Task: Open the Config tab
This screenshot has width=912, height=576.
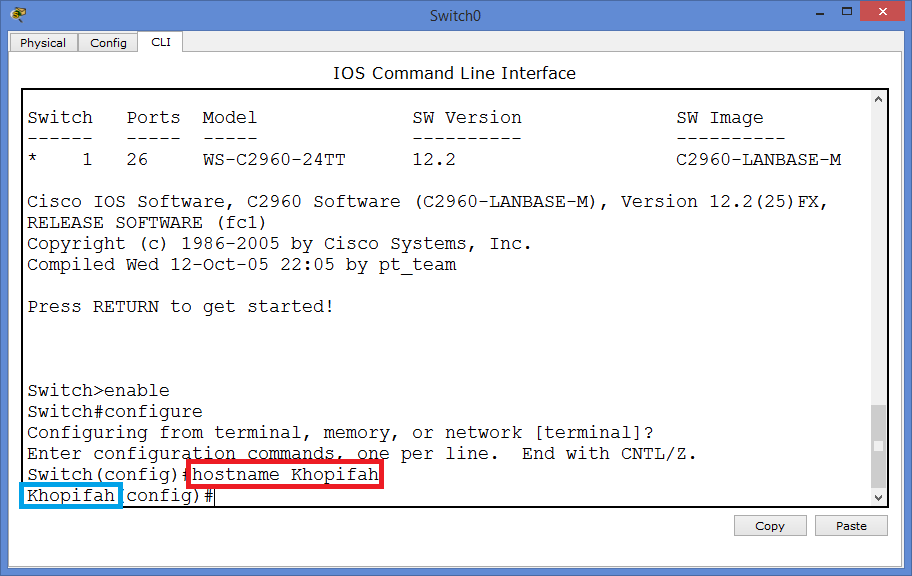Action: [108, 43]
